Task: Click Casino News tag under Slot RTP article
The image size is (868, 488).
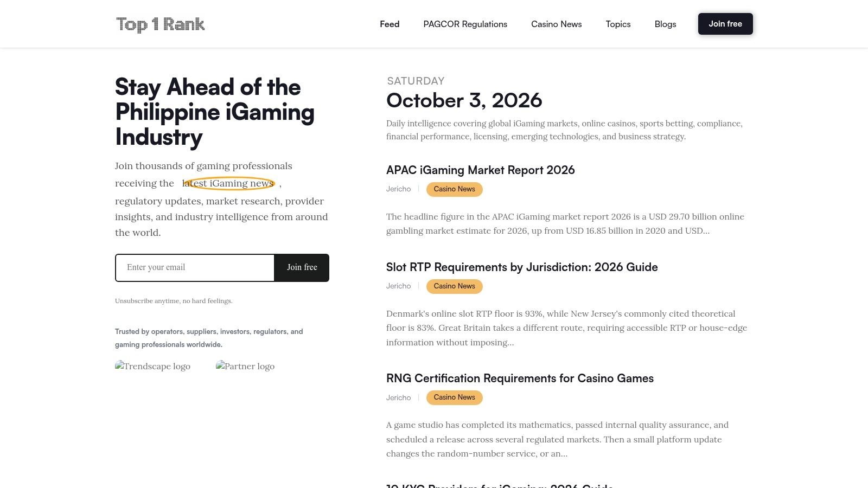Action: (455, 286)
